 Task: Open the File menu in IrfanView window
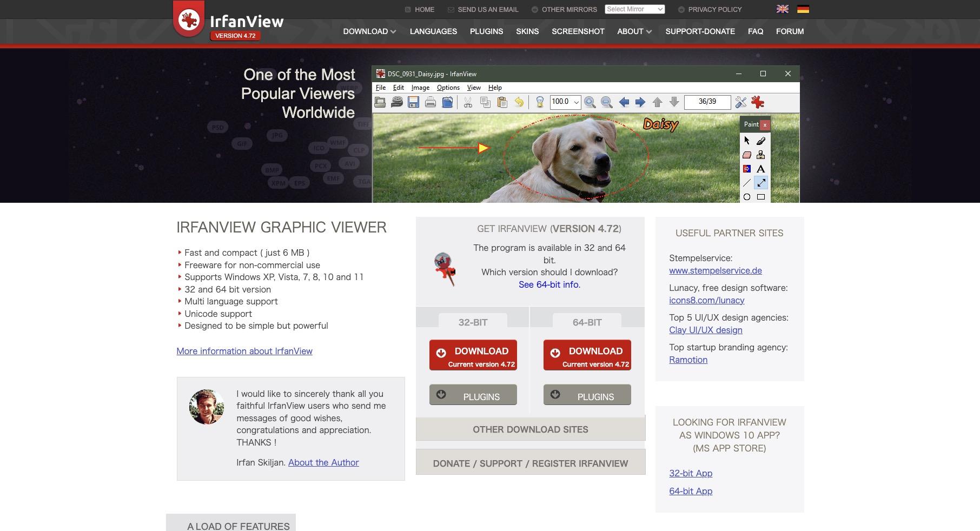coord(381,88)
